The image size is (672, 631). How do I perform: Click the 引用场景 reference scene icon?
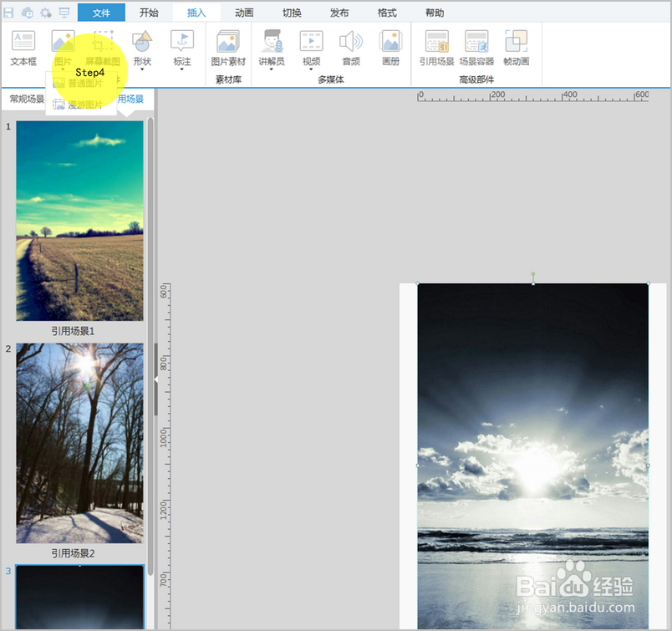(x=436, y=41)
